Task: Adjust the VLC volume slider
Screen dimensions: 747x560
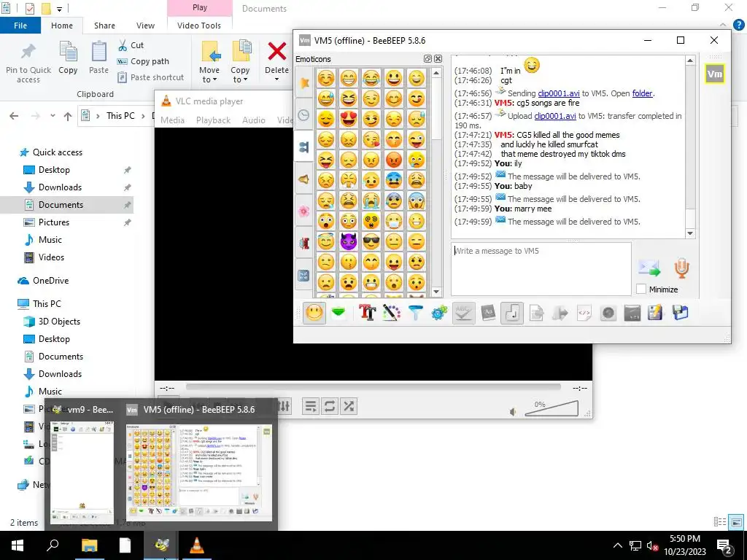Action: 551,408
